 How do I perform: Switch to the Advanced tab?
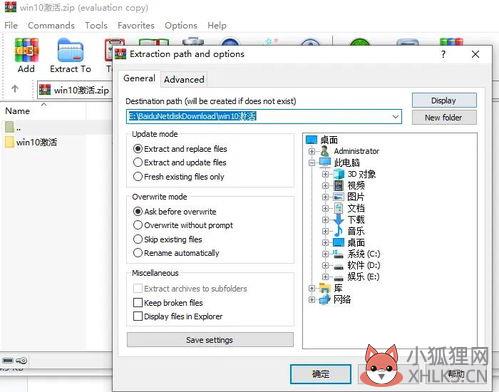(x=184, y=80)
